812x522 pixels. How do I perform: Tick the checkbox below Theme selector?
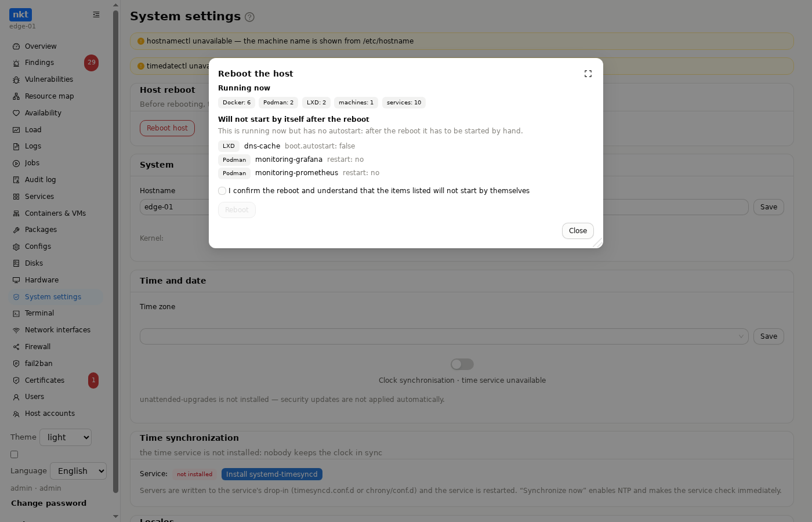14,455
